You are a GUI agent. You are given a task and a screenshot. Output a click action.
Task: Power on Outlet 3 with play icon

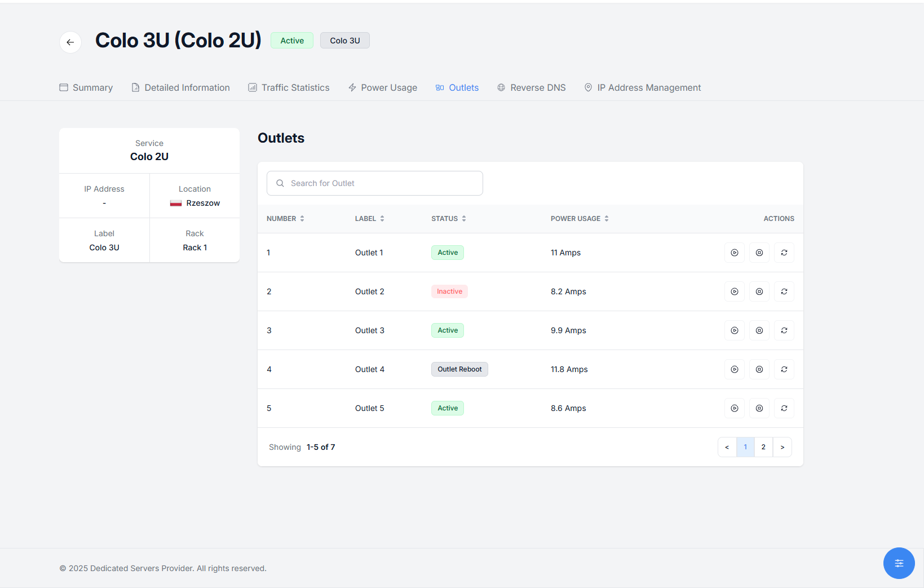tap(735, 330)
